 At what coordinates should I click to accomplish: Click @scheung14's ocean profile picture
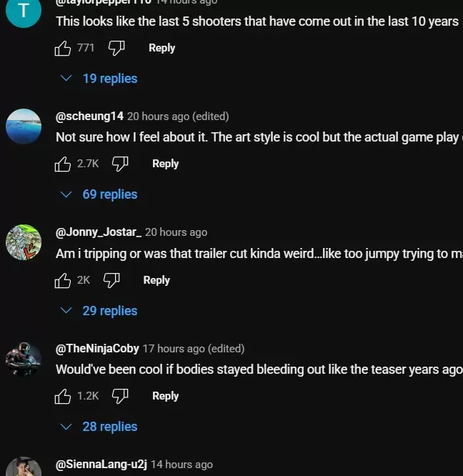pyautogui.click(x=24, y=127)
